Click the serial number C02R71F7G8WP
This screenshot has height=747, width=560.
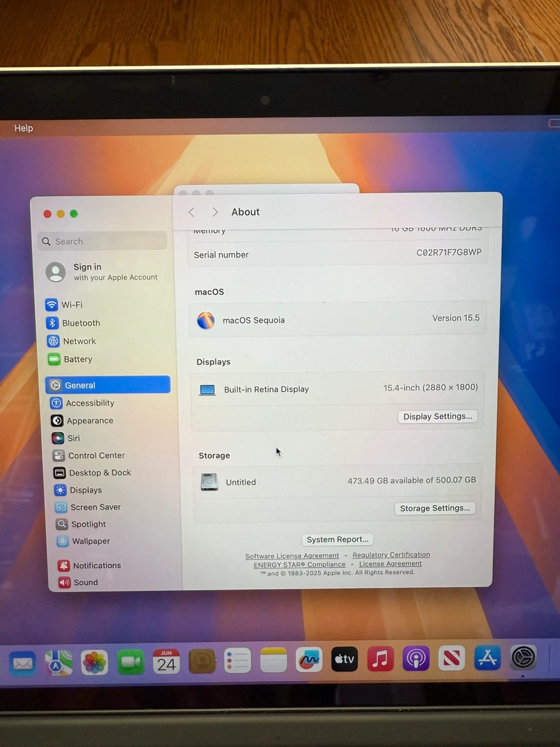(449, 252)
